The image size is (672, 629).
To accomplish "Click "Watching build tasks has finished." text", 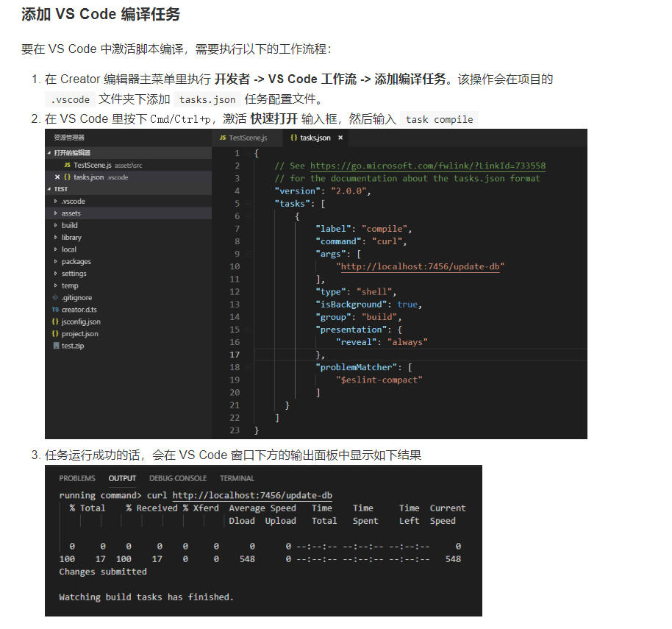I will click(x=146, y=597).
